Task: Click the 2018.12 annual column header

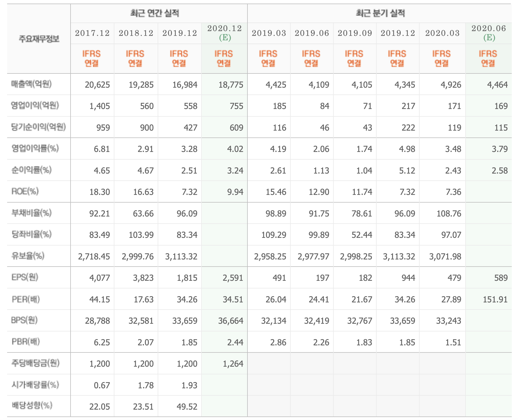Action: click(136, 33)
